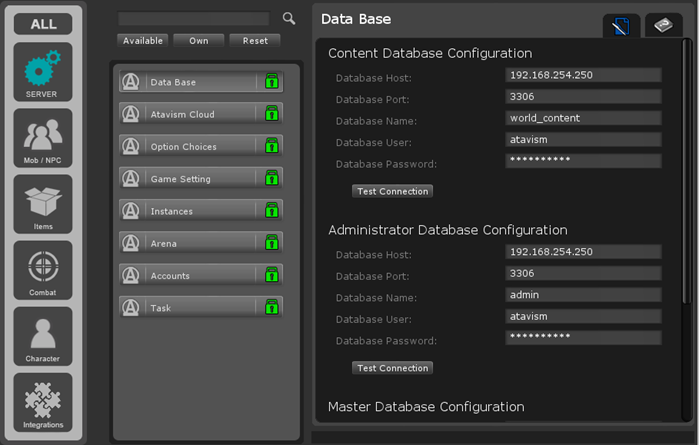Click the green lock on Arena
Screen dimensions: 699x445
pos(271,243)
